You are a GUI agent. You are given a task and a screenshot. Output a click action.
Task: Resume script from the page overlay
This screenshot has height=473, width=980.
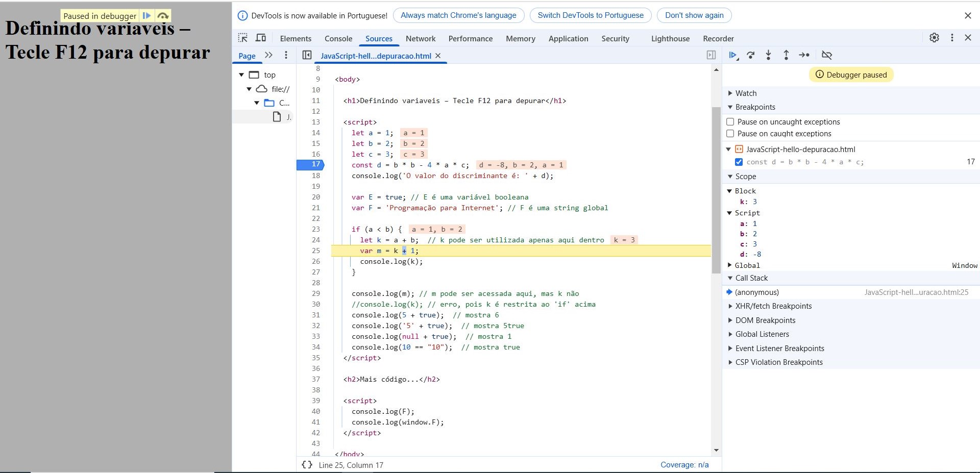pos(146,16)
